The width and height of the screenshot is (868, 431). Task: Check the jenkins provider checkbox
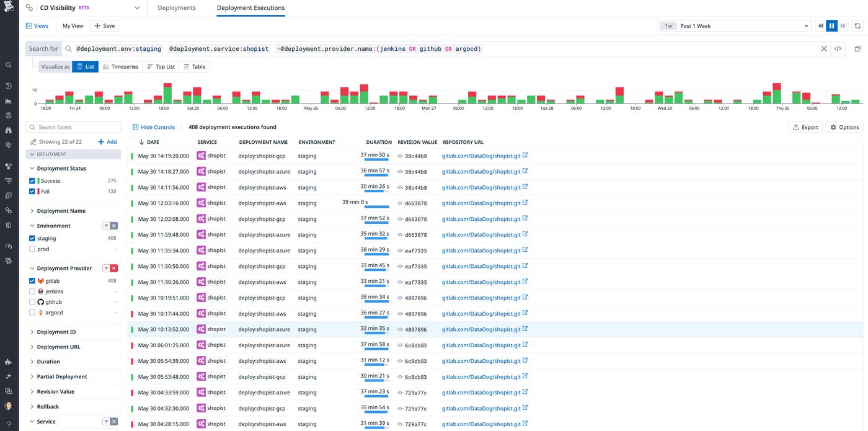(32, 291)
